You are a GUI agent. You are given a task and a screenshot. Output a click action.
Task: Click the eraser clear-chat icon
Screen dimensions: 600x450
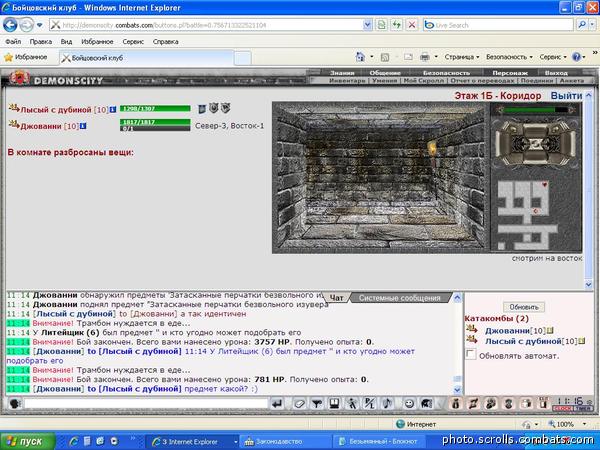coord(299,403)
